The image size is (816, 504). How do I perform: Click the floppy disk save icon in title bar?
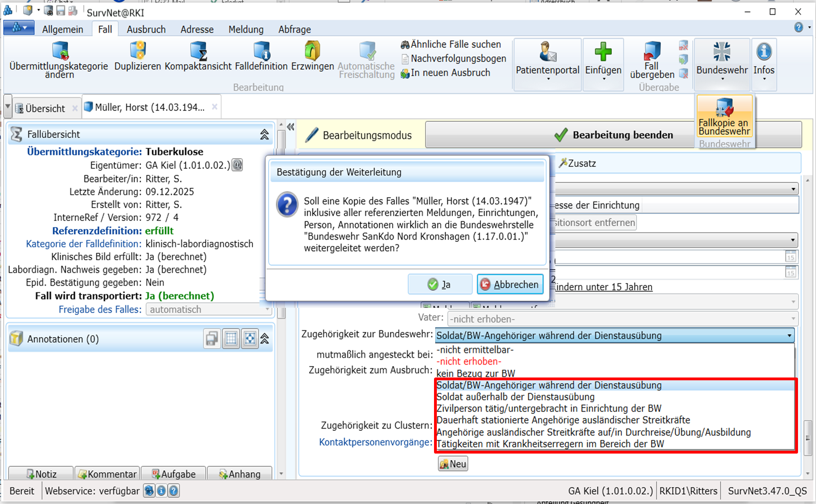pos(60,11)
